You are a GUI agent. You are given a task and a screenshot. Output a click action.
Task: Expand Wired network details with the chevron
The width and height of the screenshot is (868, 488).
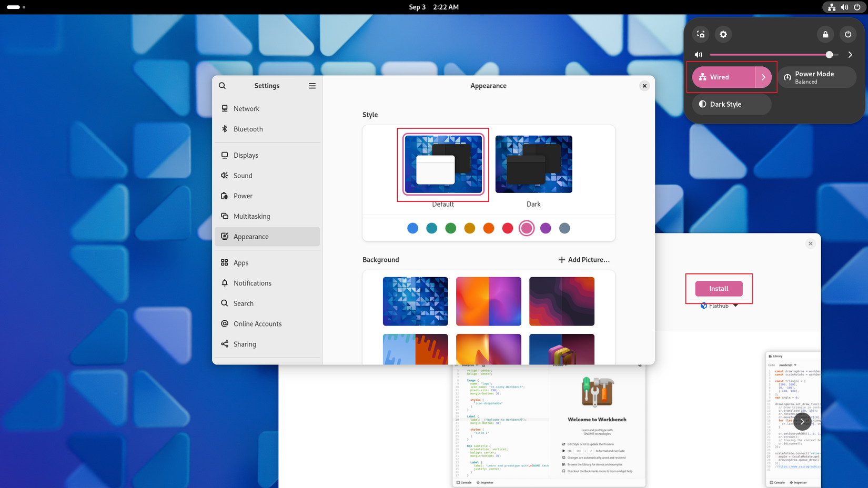[x=763, y=77]
